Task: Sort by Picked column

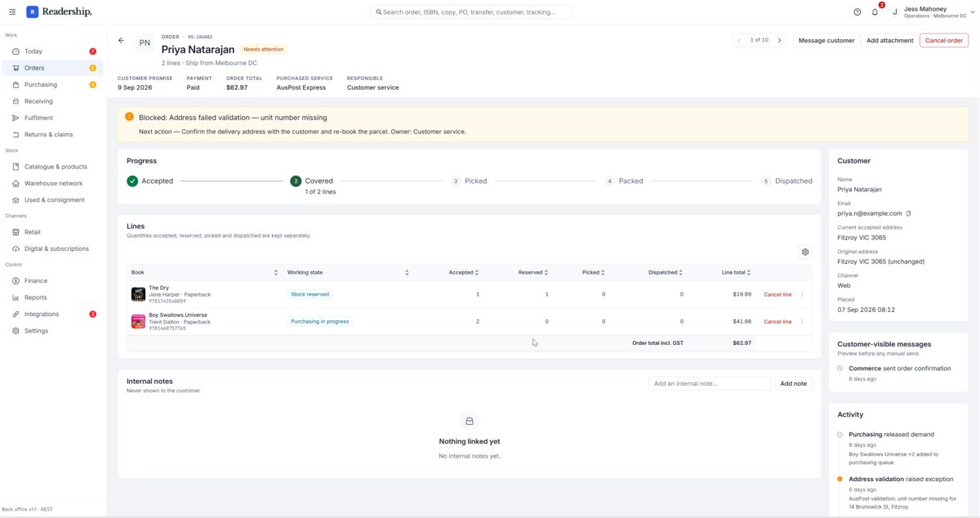Action: 603,272
